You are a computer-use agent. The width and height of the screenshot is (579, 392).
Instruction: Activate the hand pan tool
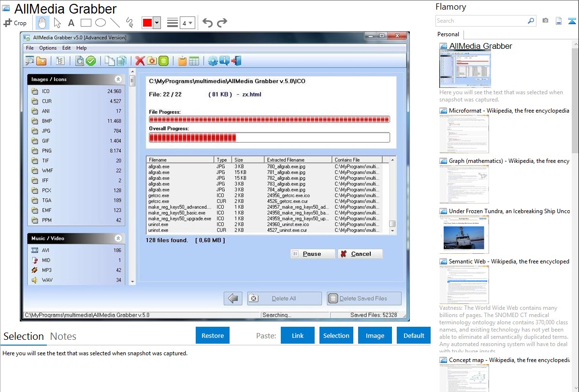[42, 23]
